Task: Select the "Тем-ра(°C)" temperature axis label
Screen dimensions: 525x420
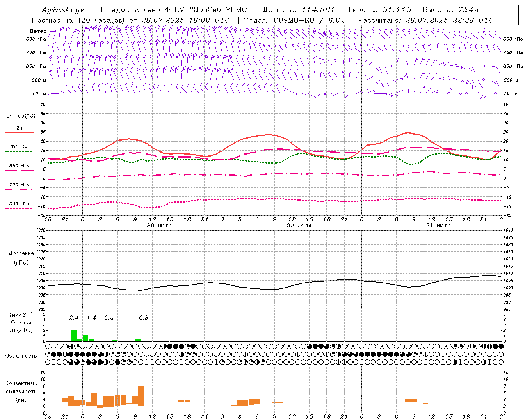Action: [19, 116]
